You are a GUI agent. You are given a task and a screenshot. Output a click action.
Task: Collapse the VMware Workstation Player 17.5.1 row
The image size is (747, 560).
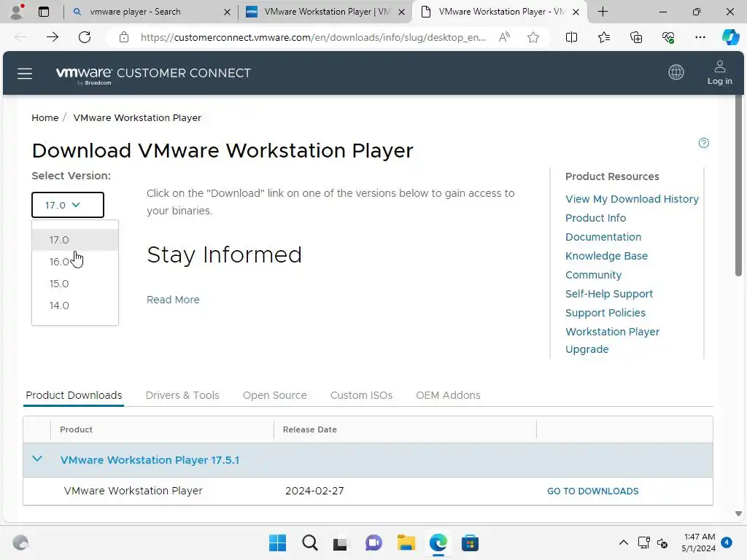coord(37,459)
